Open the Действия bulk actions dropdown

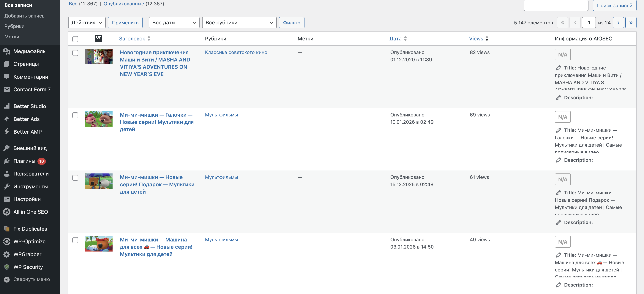click(x=87, y=23)
